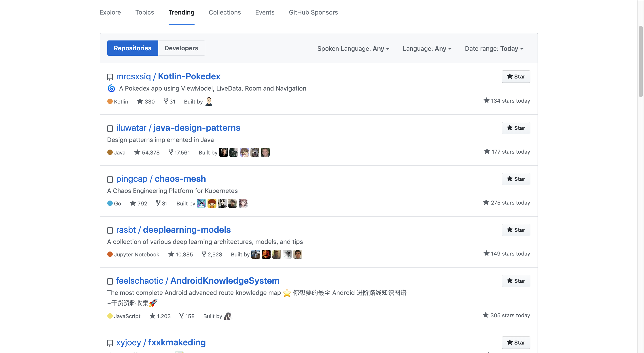The width and height of the screenshot is (644, 353).
Task: Open GitHub Sponsors tab
Action: coord(313,12)
